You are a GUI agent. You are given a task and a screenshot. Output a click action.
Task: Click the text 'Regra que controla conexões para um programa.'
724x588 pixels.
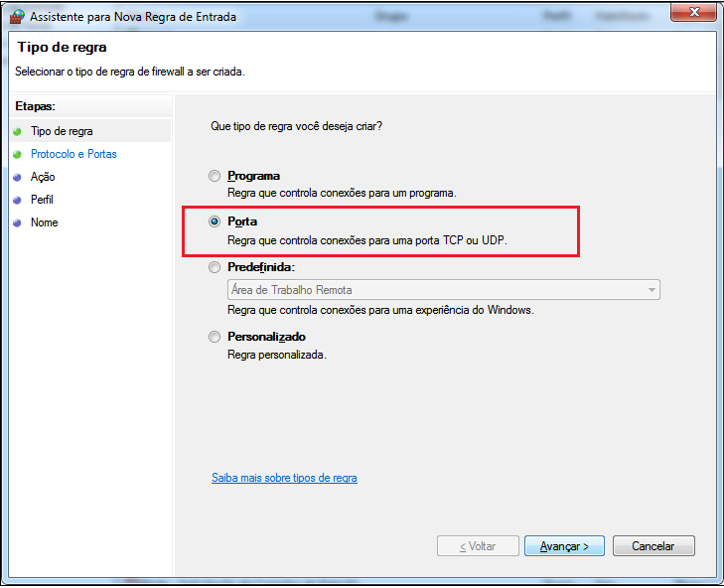click(343, 193)
